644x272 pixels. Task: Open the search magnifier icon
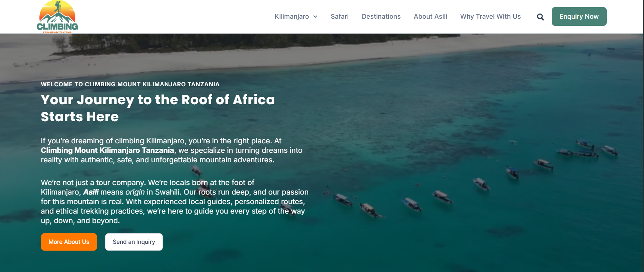[x=540, y=17]
